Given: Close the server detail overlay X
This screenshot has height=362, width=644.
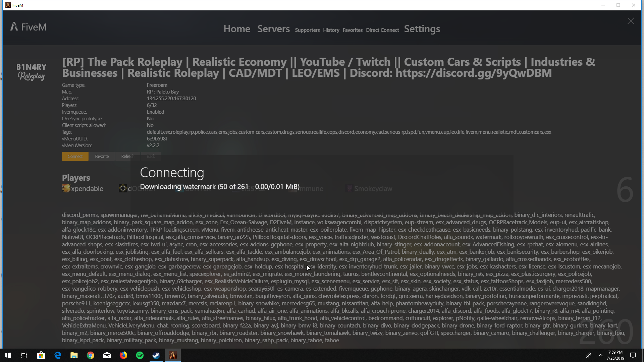Looking at the screenshot, I should click(631, 21).
